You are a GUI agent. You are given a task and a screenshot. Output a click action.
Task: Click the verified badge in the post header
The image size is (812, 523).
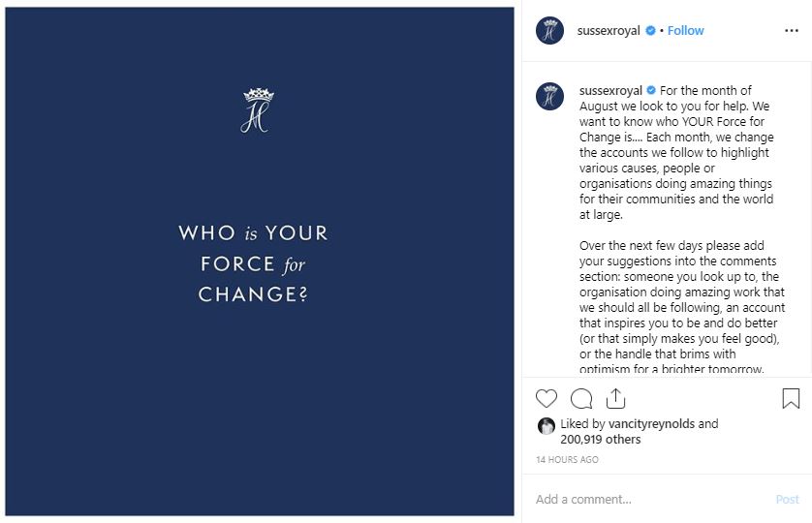[x=650, y=31]
